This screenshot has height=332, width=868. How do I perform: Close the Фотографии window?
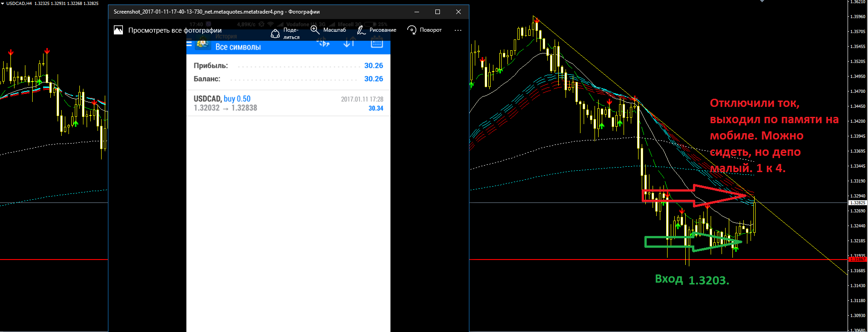[458, 12]
